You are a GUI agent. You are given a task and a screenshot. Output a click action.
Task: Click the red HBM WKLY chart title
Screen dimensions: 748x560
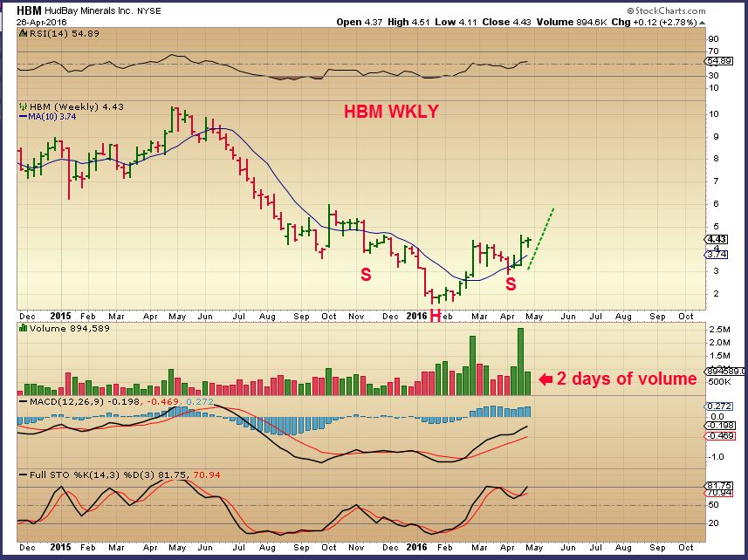pos(391,112)
